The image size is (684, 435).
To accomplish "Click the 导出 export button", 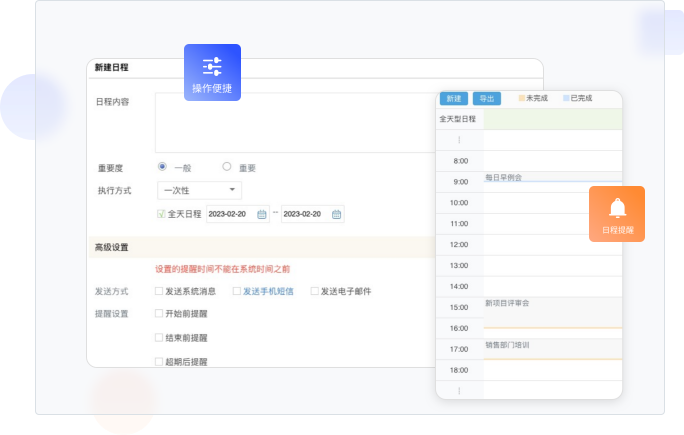I will pos(486,99).
